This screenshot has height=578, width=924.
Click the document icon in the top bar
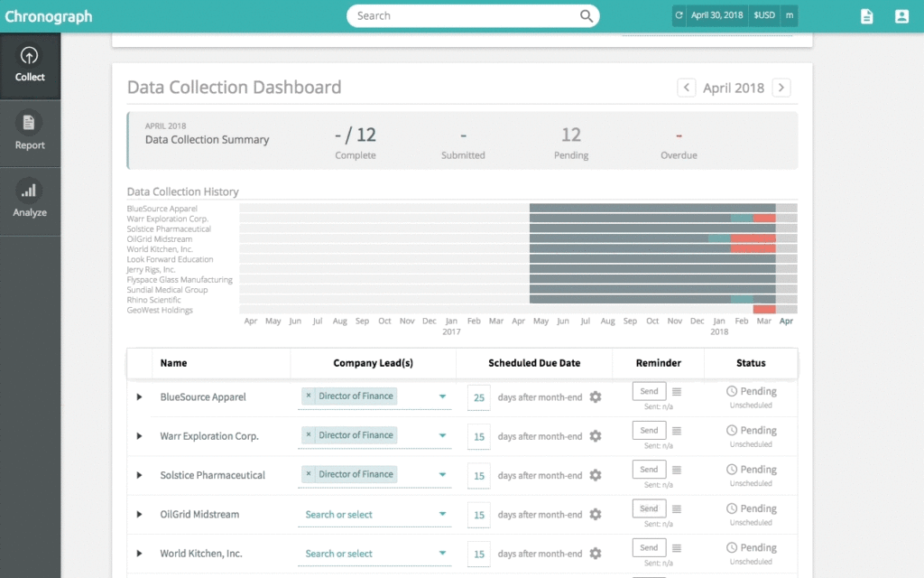point(866,15)
